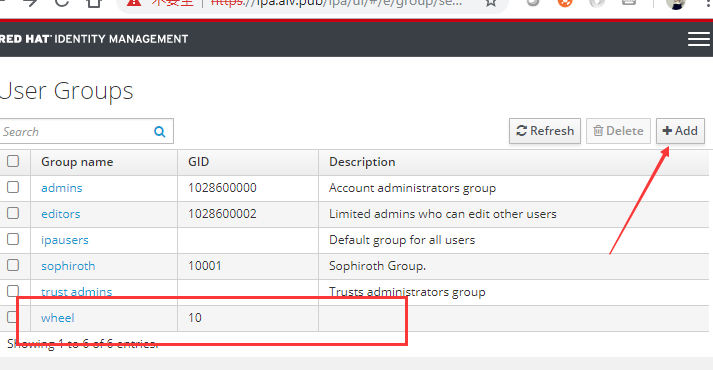Open the ipausers group link
The height and width of the screenshot is (370, 713).
click(65, 240)
